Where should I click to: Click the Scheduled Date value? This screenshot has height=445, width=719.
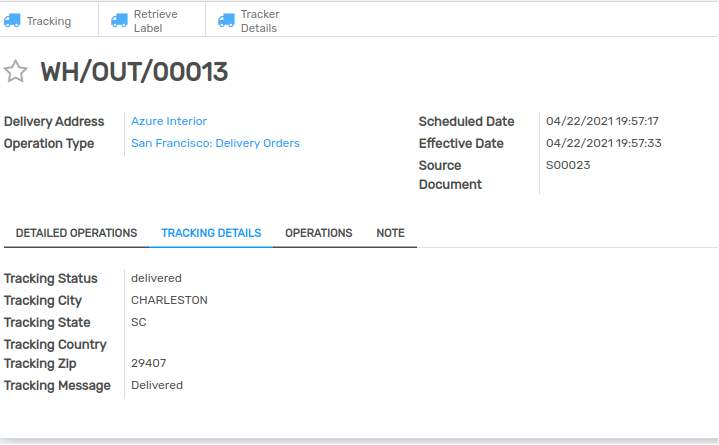coord(602,121)
